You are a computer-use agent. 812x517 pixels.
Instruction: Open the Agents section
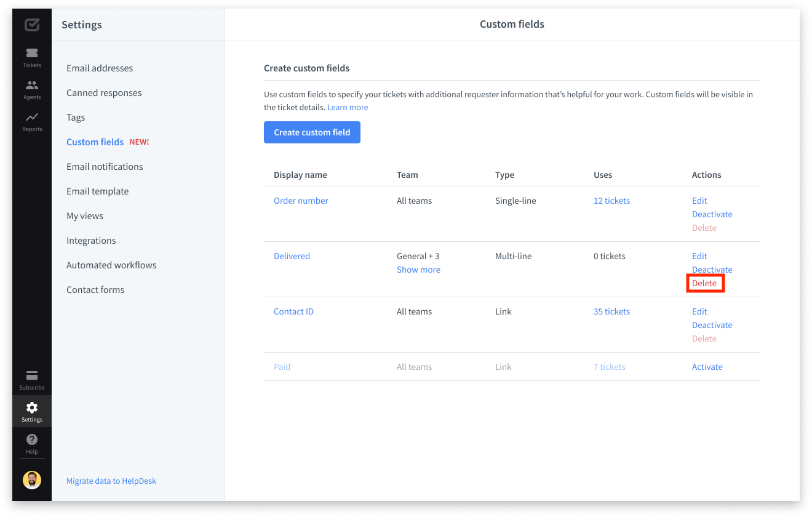click(x=32, y=89)
